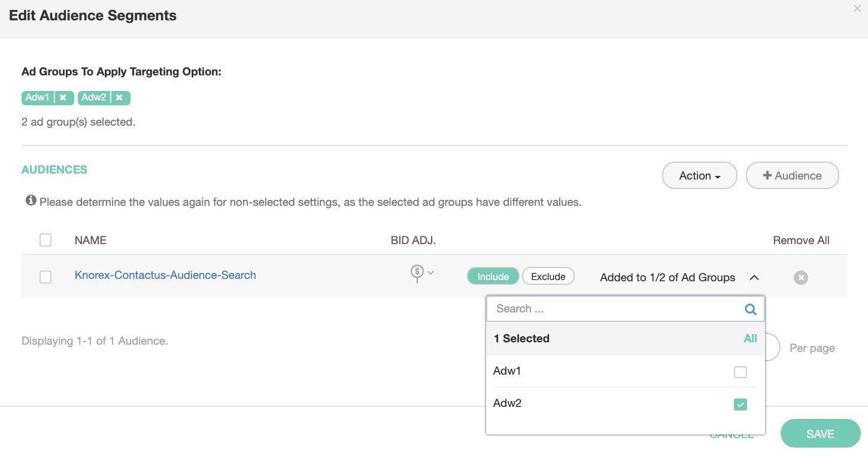This screenshot has width=868, height=456.
Task: Save the audience segment changes
Action: click(x=820, y=434)
